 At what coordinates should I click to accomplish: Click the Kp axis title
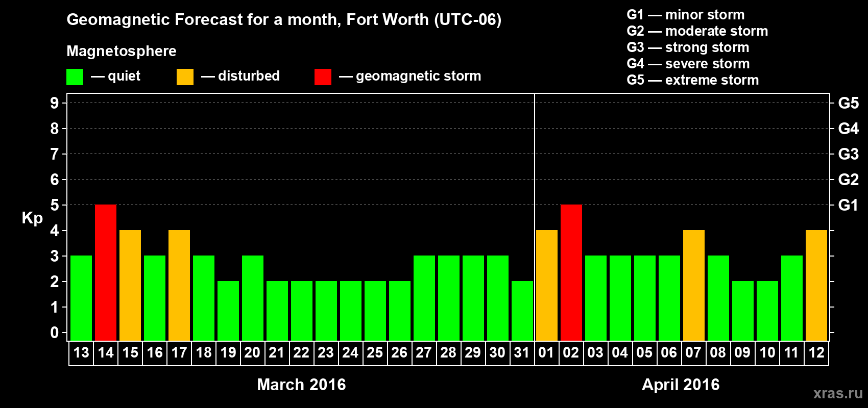click(32, 218)
